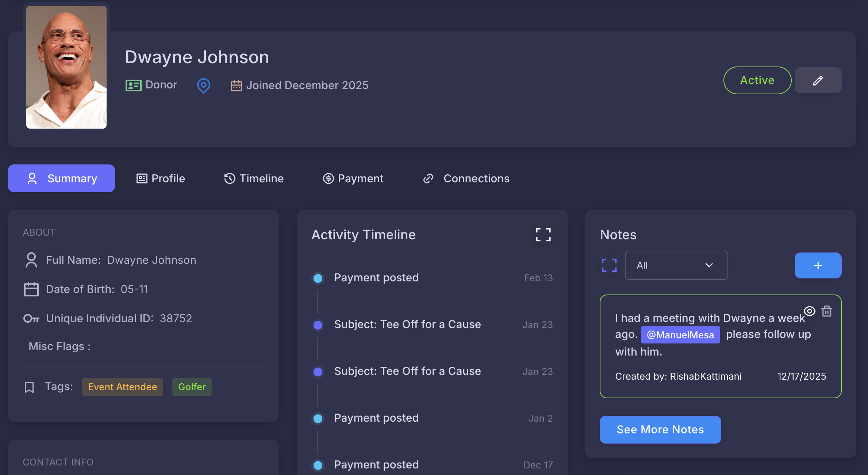Click the CONTACT INFO section heading
This screenshot has height=475, width=868.
coord(58,462)
